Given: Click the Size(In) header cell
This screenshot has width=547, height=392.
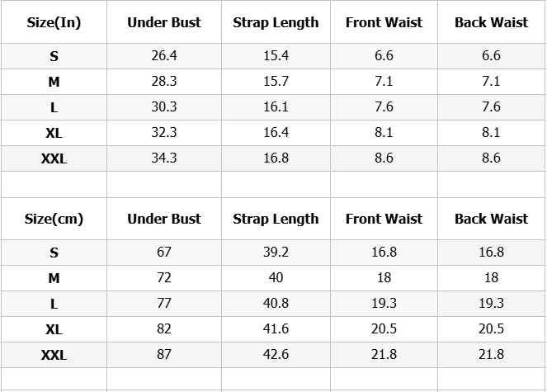Looking at the screenshot, I should tap(54, 22).
